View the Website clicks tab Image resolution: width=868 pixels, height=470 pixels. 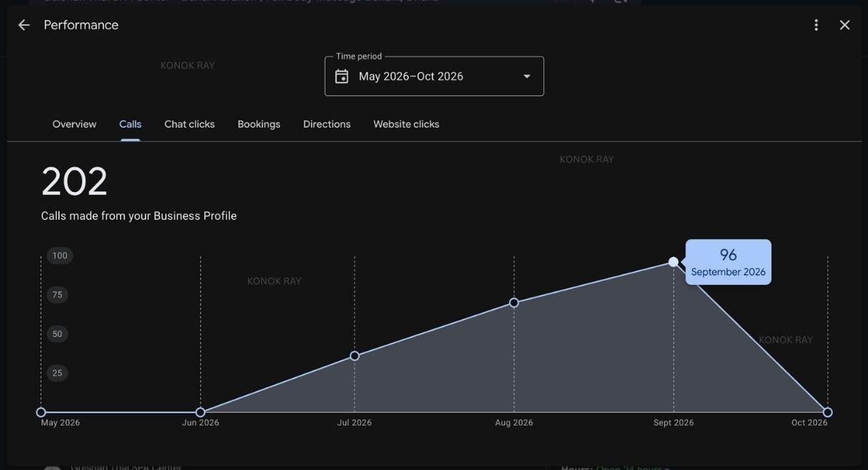(406, 124)
